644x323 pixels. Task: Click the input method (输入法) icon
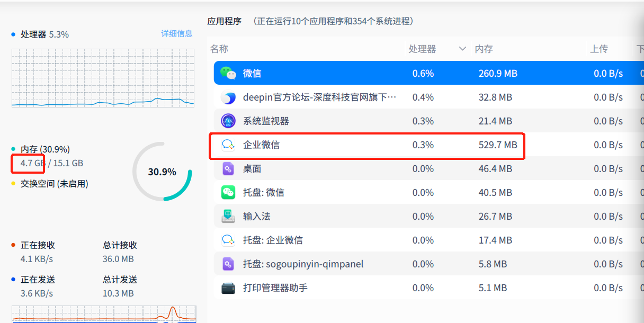tap(228, 217)
